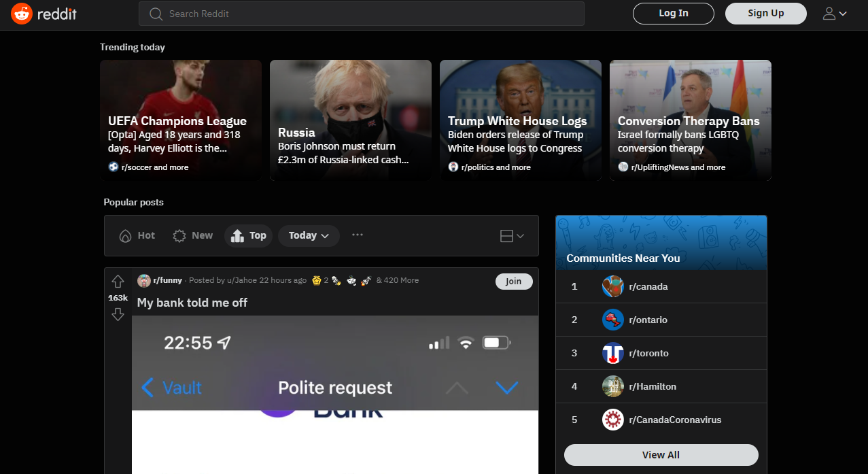Click 'r/politics and more' text
The image size is (868, 474).
pos(496,167)
